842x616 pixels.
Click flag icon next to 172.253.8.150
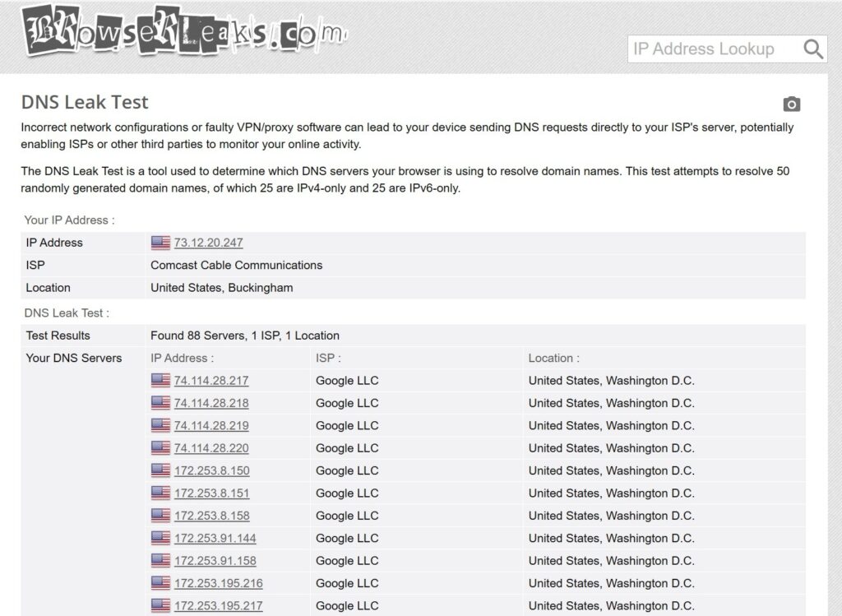coord(160,471)
